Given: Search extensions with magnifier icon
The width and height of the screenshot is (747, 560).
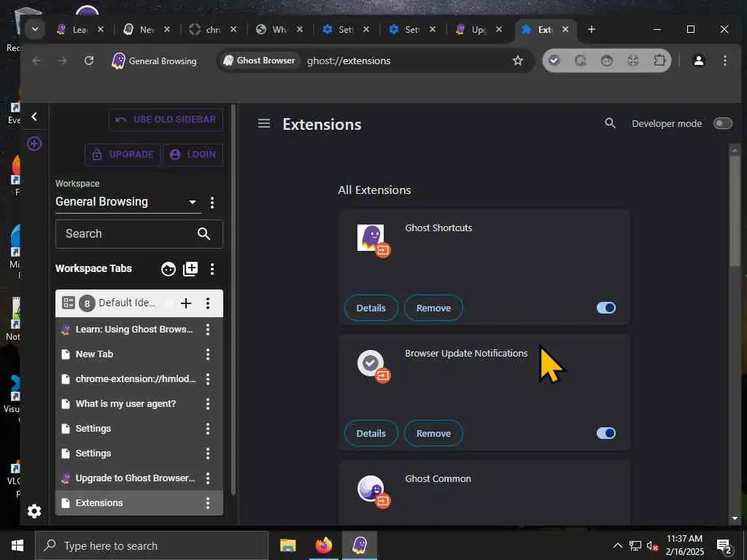Looking at the screenshot, I should [x=611, y=123].
